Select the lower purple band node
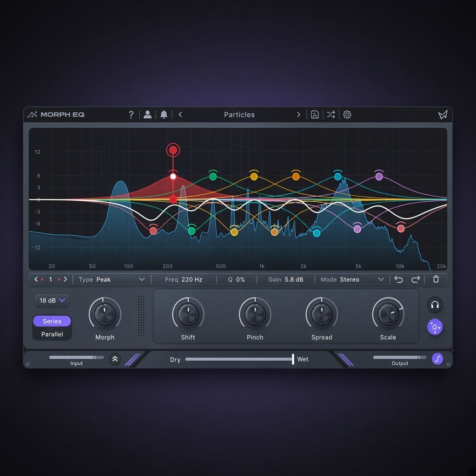This screenshot has height=476, width=476. pyautogui.click(x=357, y=229)
